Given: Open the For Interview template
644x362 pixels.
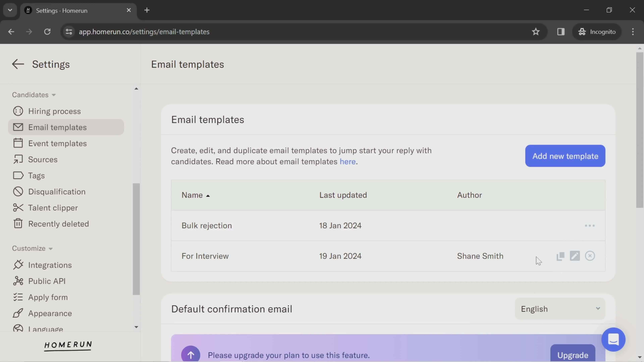Looking at the screenshot, I should (205, 256).
